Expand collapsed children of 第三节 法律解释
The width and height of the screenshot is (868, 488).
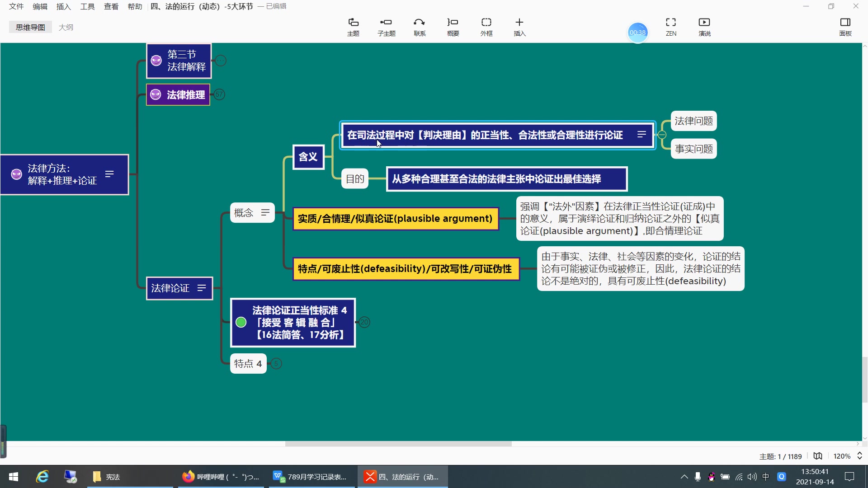click(220, 61)
